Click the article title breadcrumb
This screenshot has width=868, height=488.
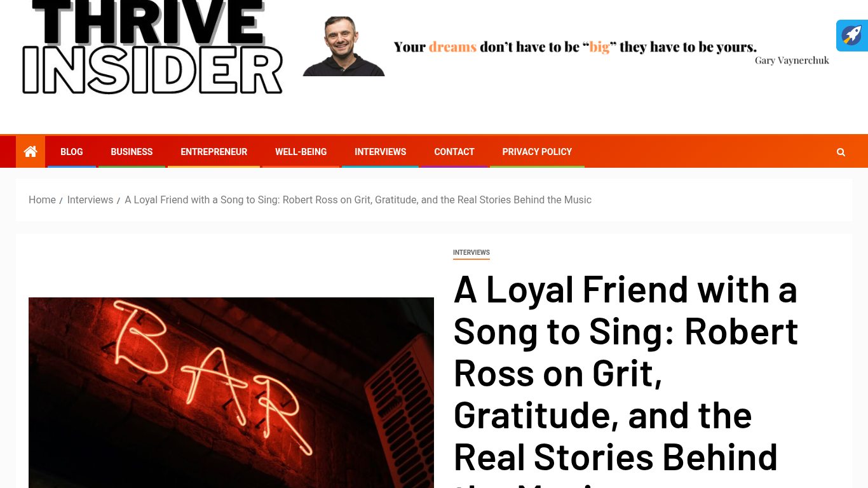point(358,200)
